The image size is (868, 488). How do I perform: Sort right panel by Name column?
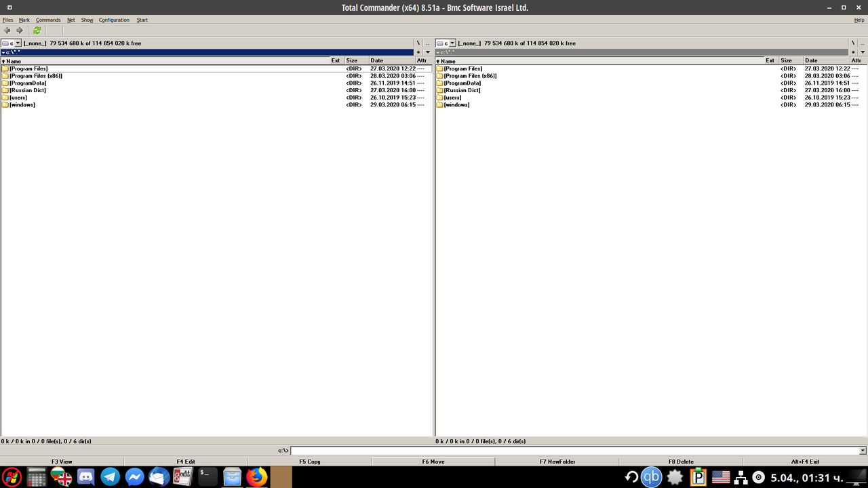pyautogui.click(x=599, y=61)
